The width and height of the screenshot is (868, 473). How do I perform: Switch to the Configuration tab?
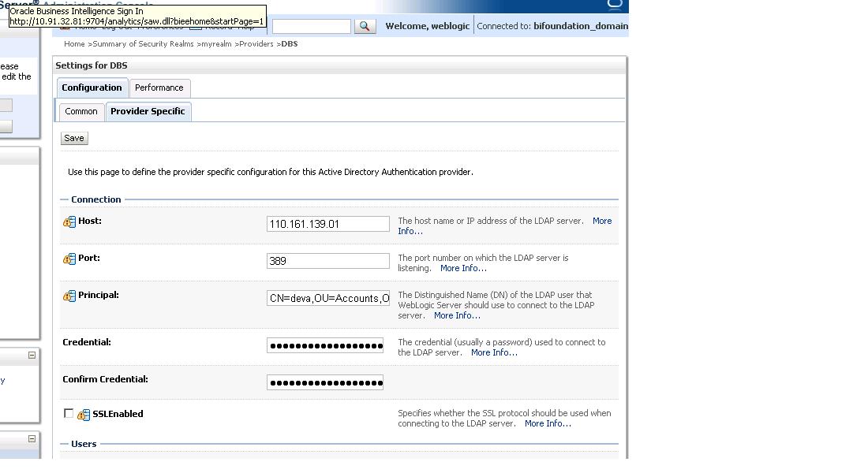point(92,88)
